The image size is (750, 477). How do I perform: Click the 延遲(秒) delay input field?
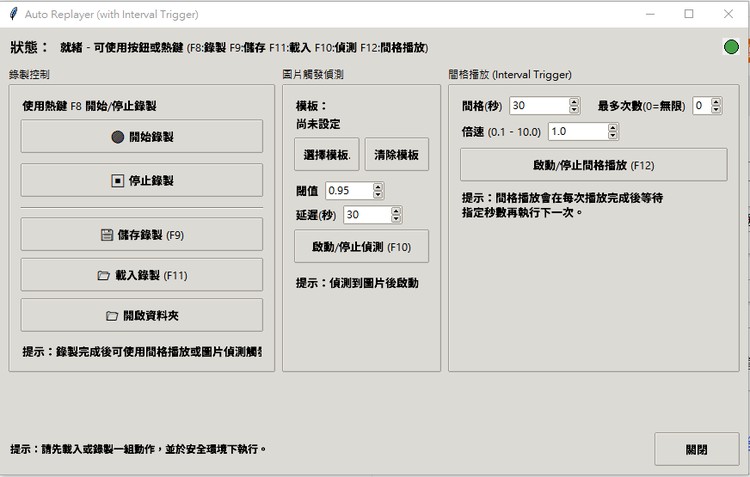(x=365, y=214)
